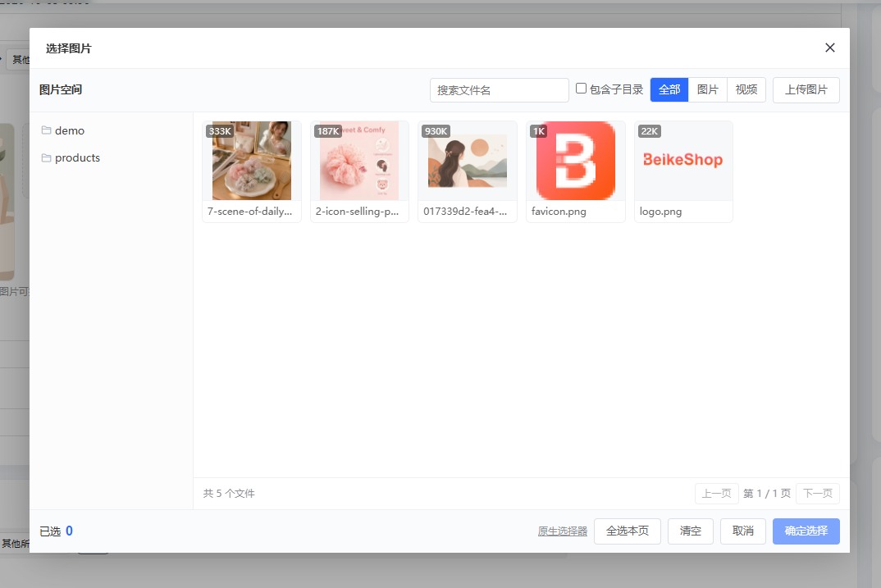Click the 第 1 / 1 页 indicator
881x588 pixels.
[767, 494]
